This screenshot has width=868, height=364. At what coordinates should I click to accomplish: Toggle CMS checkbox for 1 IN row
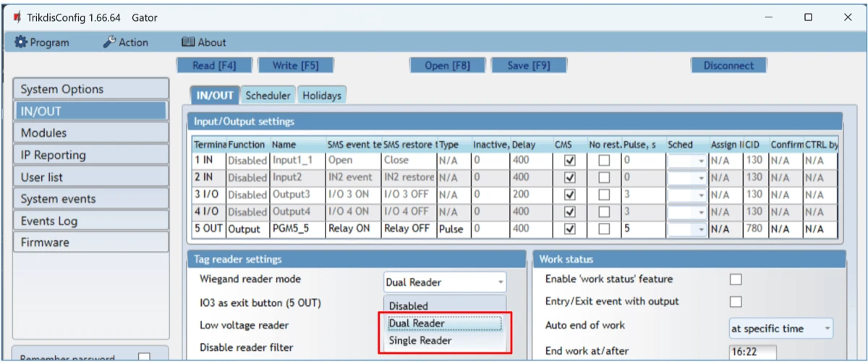(x=569, y=161)
